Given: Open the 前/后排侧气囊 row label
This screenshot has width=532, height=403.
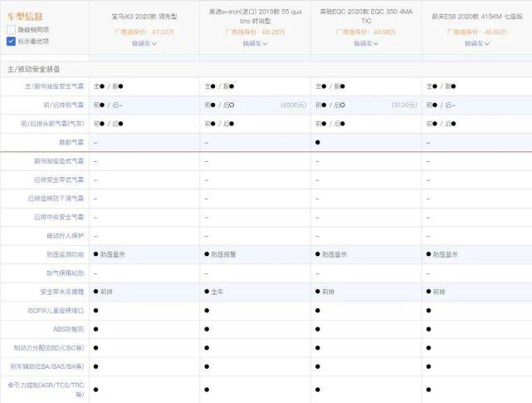Looking at the screenshot, I should point(63,105).
